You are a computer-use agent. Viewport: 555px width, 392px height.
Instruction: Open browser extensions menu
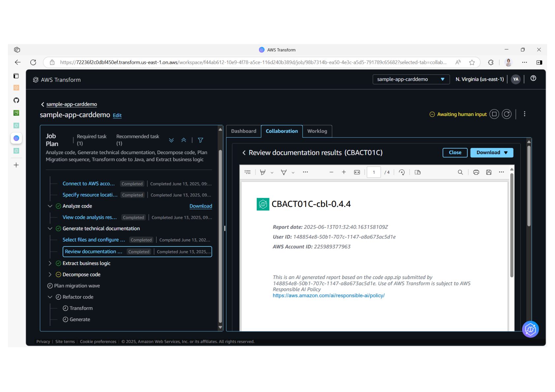pos(491,63)
